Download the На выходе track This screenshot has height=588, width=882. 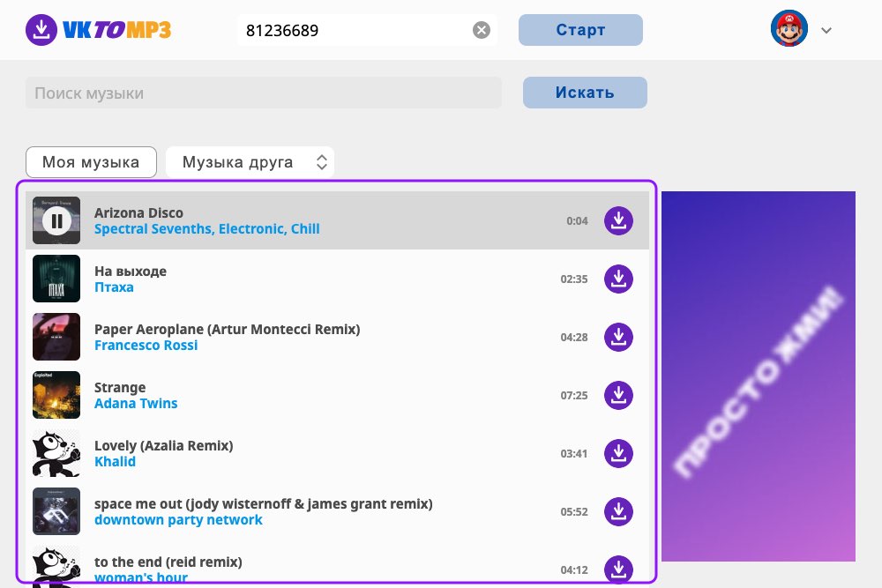[619, 279]
